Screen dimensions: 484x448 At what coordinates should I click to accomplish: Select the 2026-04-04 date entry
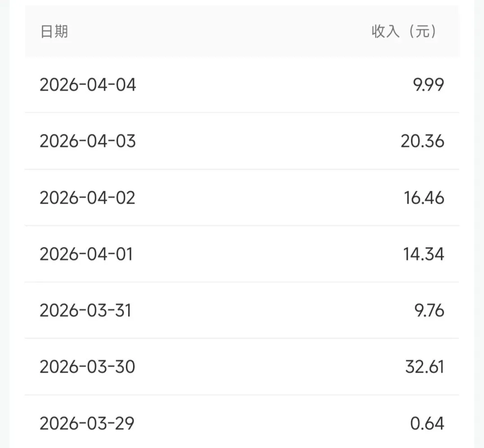(x=88, y=85)
